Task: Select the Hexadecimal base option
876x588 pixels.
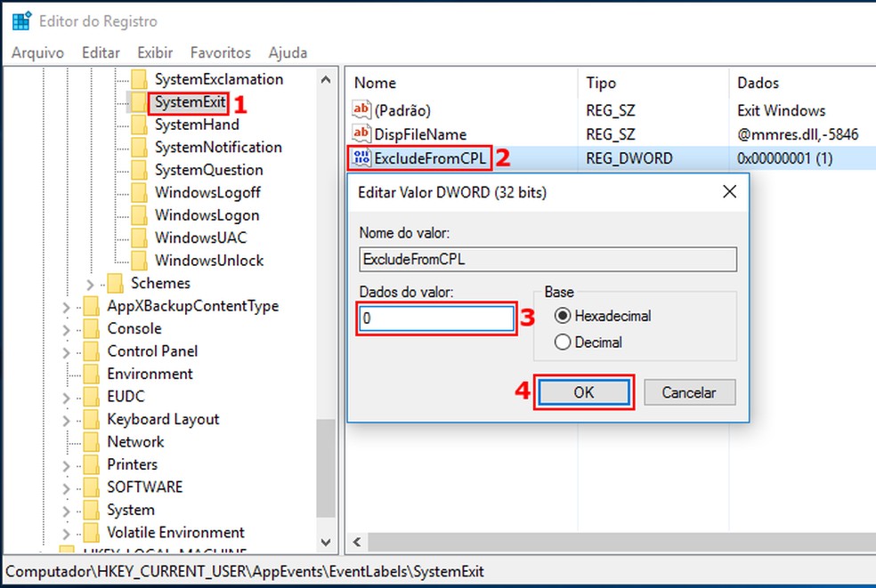Action: [x=603, y=316]
